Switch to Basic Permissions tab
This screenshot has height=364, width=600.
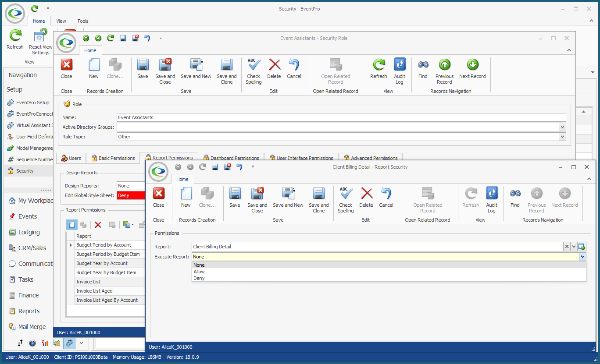113,158
